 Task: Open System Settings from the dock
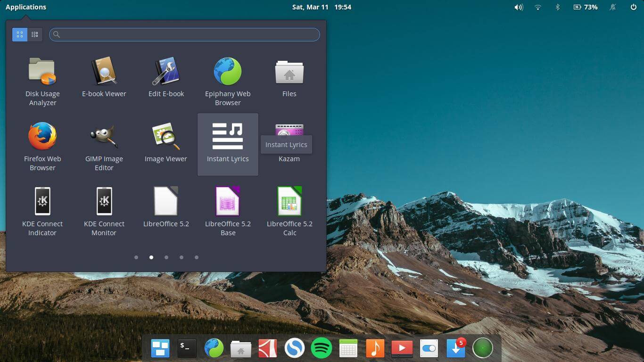click(x=429, y=348)
